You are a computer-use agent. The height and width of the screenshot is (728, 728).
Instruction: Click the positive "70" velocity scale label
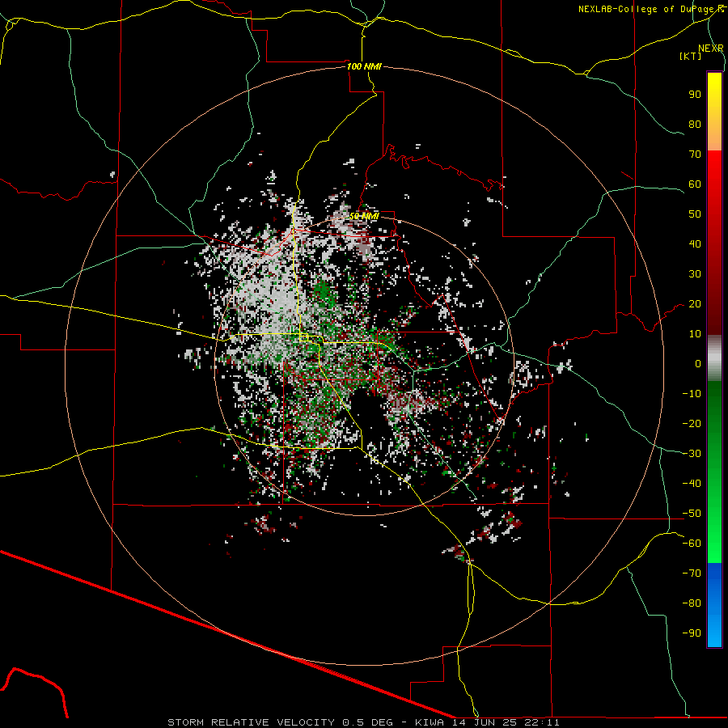pyautogui.click(x=695, y=154)
